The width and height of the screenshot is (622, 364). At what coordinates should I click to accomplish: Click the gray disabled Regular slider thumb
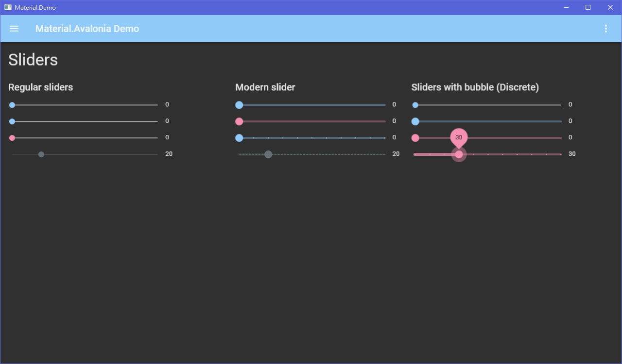coord(41,154)
